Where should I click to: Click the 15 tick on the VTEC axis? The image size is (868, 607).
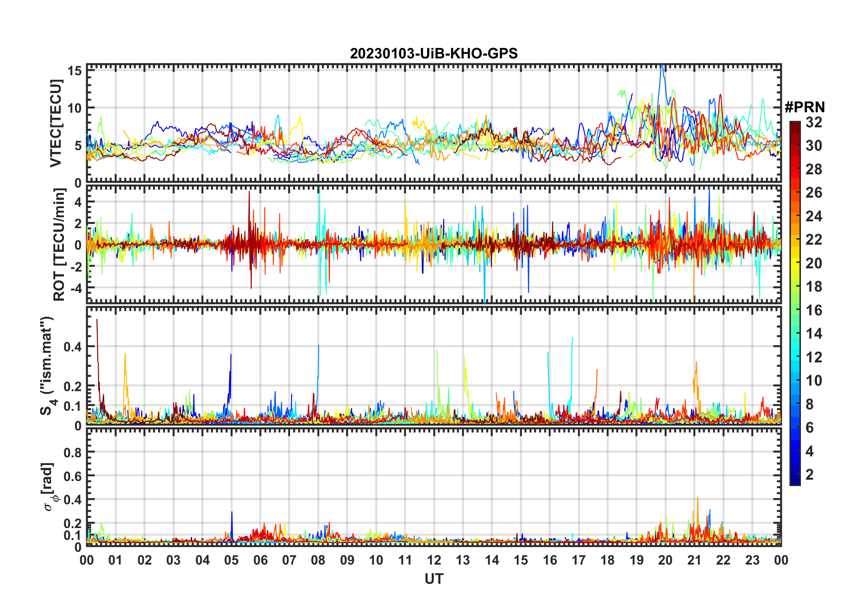75,70
